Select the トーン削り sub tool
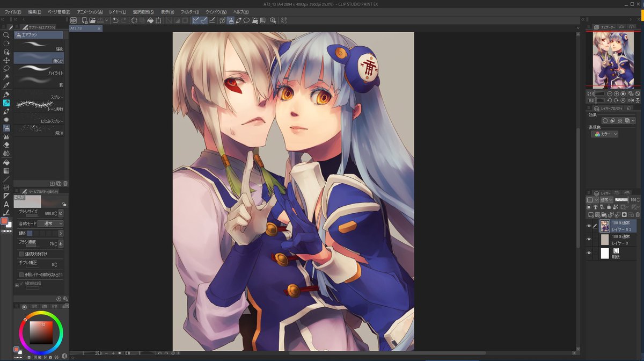The image size is (644, 361). tap(39, 106)
